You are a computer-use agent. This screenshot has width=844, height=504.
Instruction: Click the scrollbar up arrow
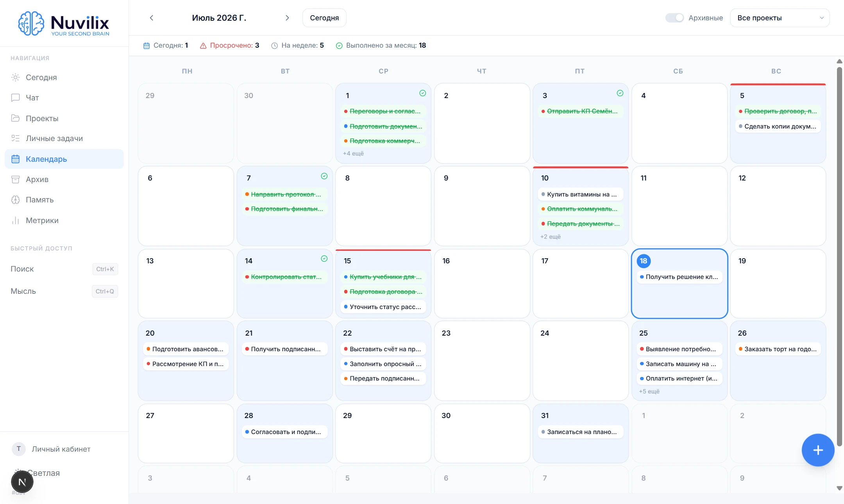click(839, 61)
